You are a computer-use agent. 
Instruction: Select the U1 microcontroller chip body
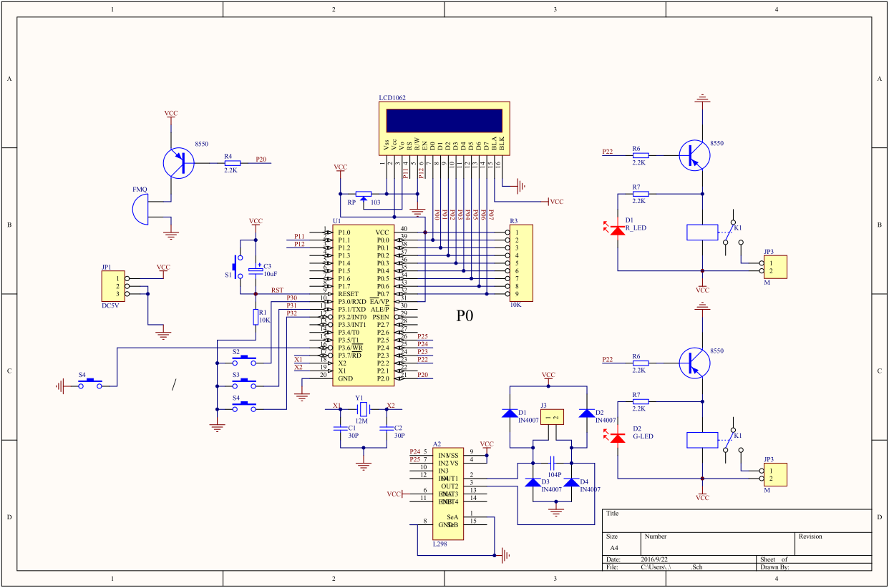(362, 305)
